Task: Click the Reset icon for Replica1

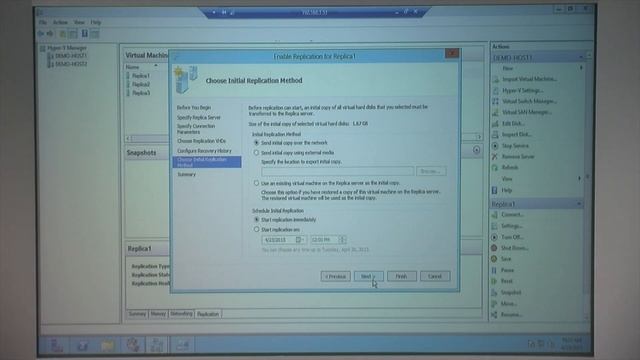Action: click(494, 281)
